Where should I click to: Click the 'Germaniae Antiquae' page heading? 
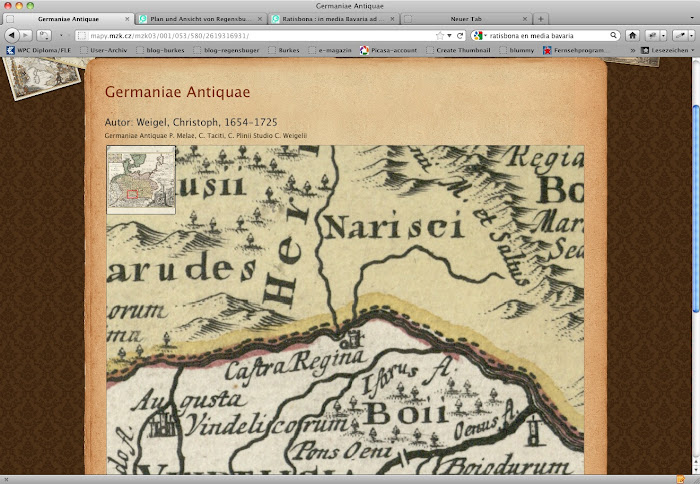(x=177, y=92)
